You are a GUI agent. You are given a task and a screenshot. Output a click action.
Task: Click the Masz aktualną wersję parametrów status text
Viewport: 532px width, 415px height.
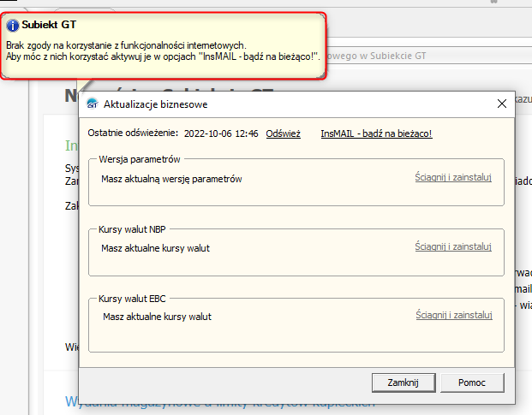pos(171,179)
